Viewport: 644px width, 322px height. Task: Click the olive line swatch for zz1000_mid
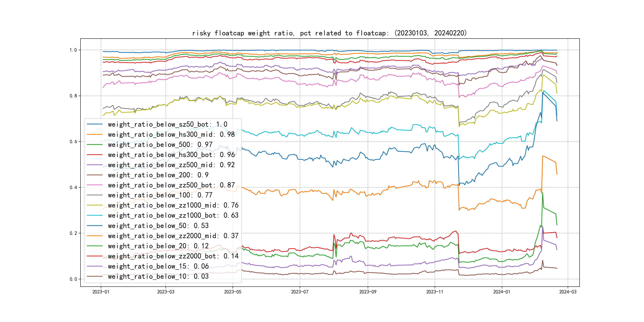[94, 205]
